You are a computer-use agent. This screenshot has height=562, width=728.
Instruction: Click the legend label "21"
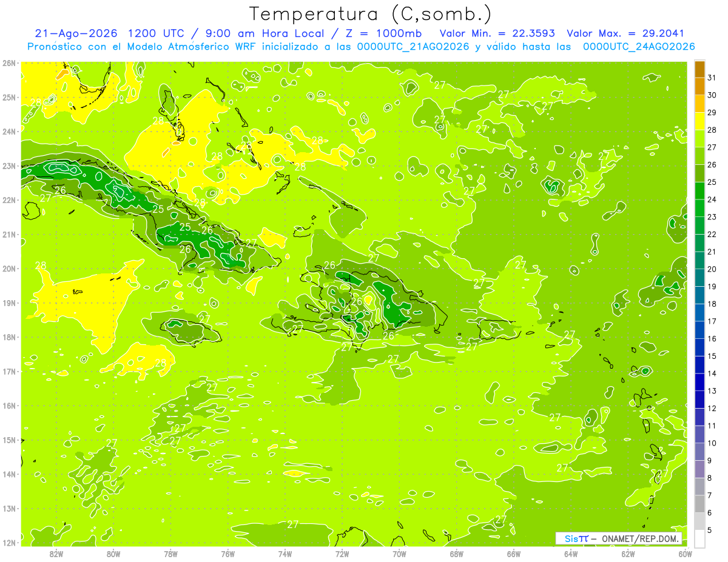click(x=712, y=252)
